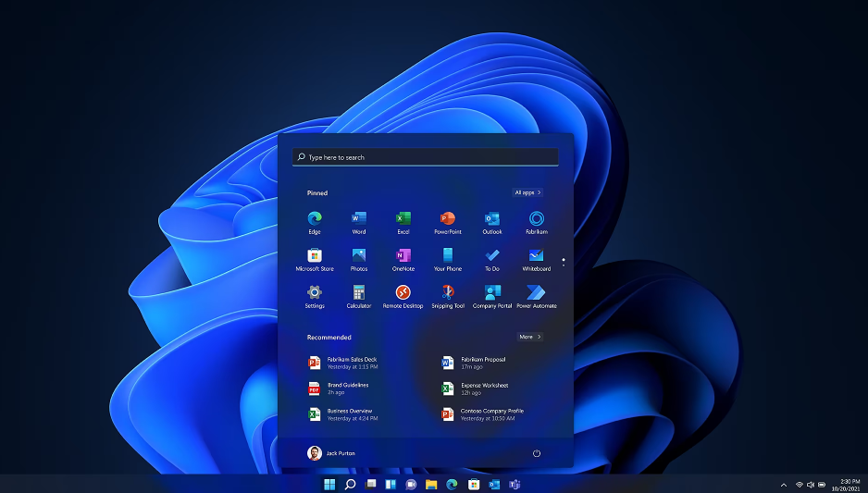Open OneNote from pinned apps
This screenshot has width=868, height=493.
coord(403,256)
